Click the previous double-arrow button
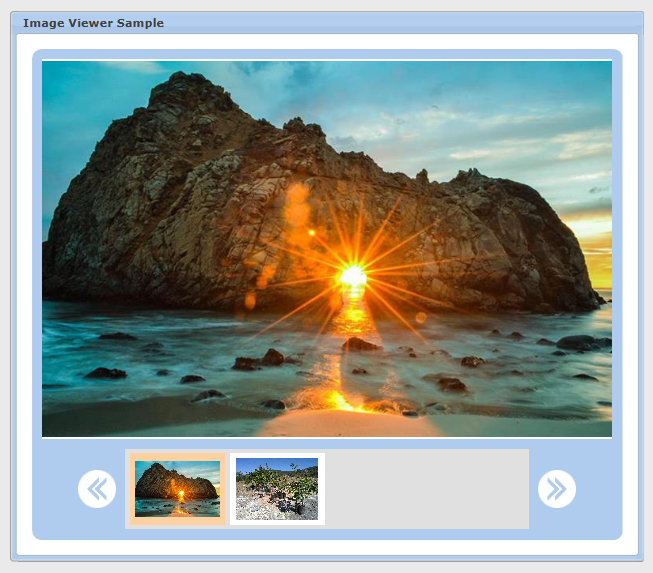Screen dimensions: 653x573 tap(97, 489)
